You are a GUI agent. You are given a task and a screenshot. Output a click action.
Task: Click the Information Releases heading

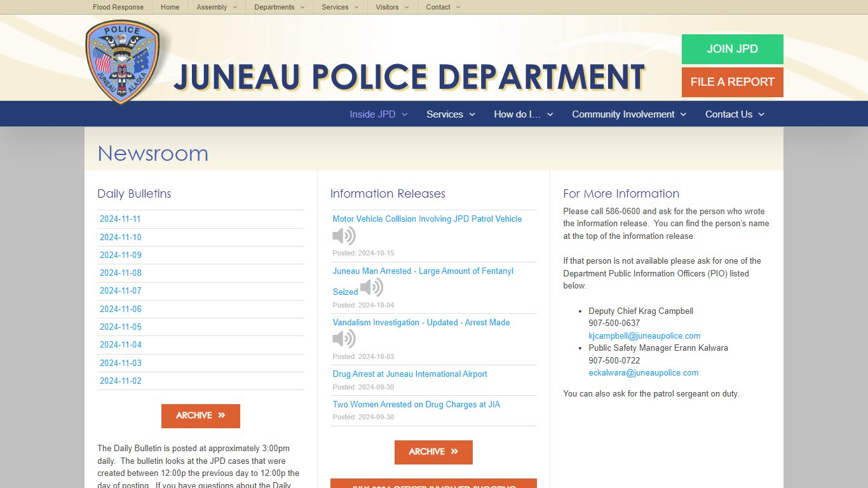point(388,194)
